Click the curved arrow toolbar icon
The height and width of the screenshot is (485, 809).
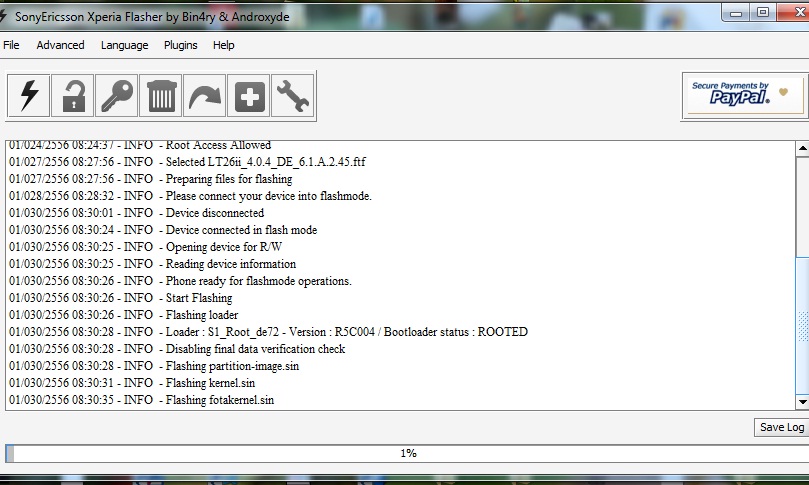tap(205, 95)
